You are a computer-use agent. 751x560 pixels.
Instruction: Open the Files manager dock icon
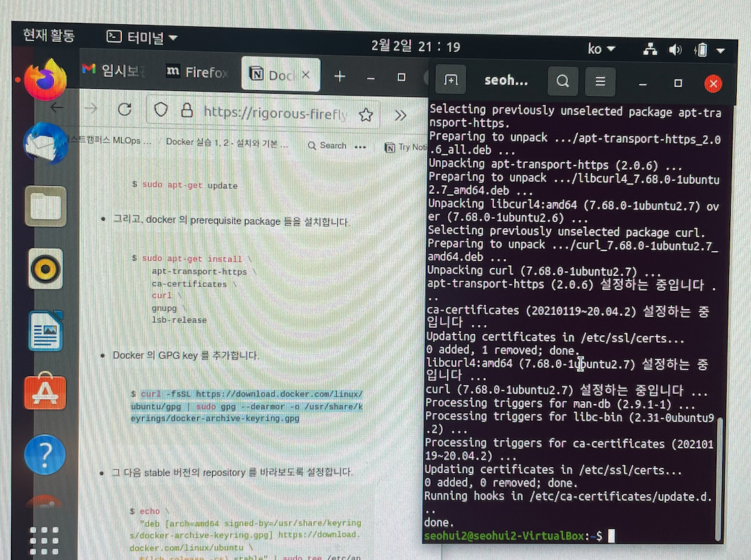(x=46, y=207)
